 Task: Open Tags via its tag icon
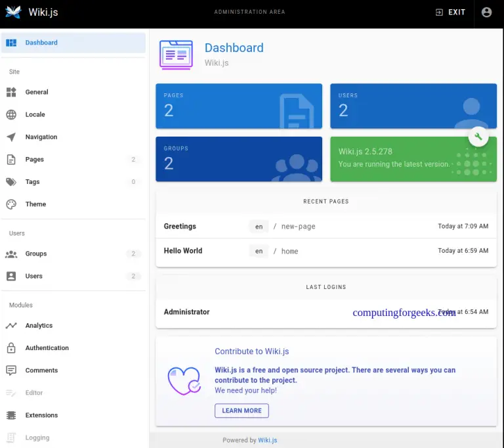[x=11, y=182]
